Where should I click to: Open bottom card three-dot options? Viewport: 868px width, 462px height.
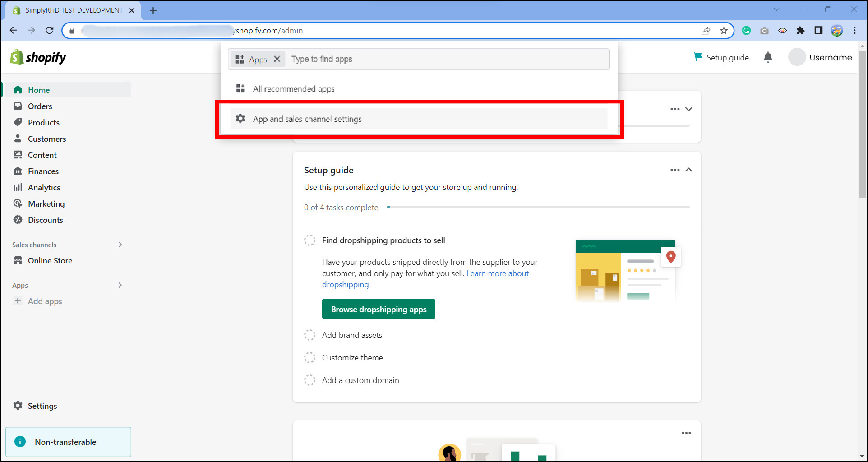(x=686, y=433)
